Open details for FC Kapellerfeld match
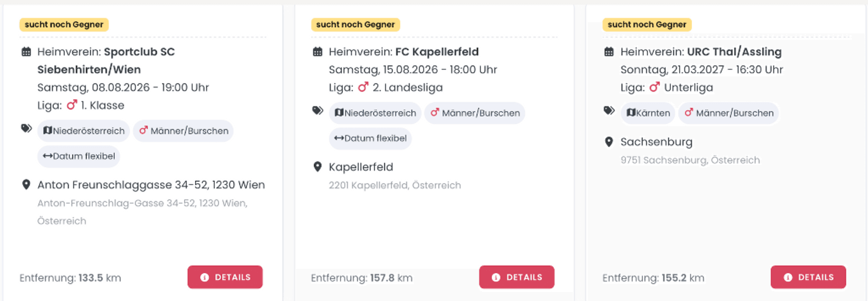868x301 pixels. pos(517,277)
